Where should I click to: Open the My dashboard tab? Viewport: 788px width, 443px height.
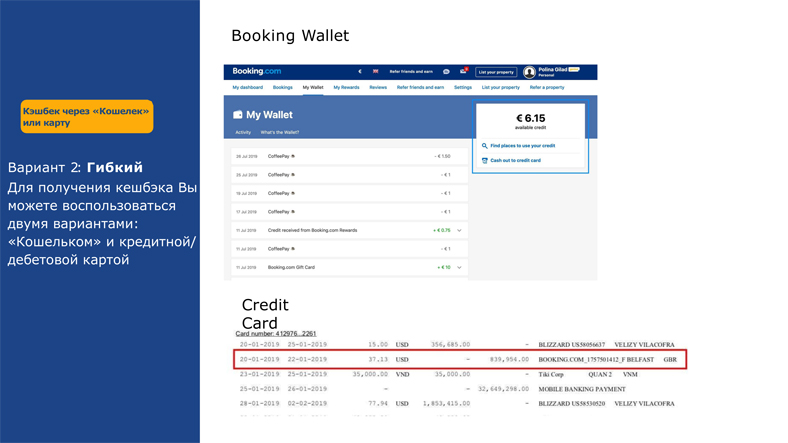click(x=248, y=87)
